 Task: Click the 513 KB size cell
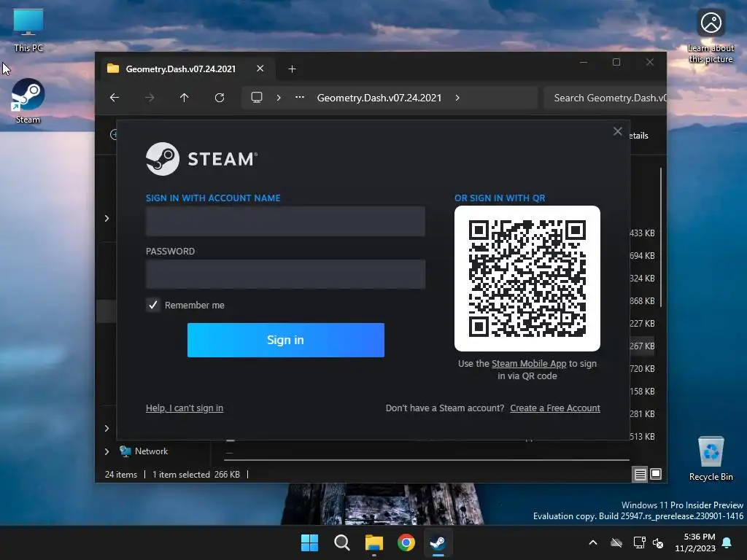tap(642, 436)
